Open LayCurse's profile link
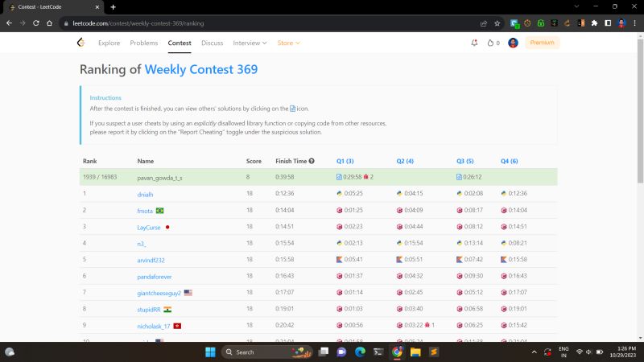The image size is (644, 362). click(x=149, y=228)
